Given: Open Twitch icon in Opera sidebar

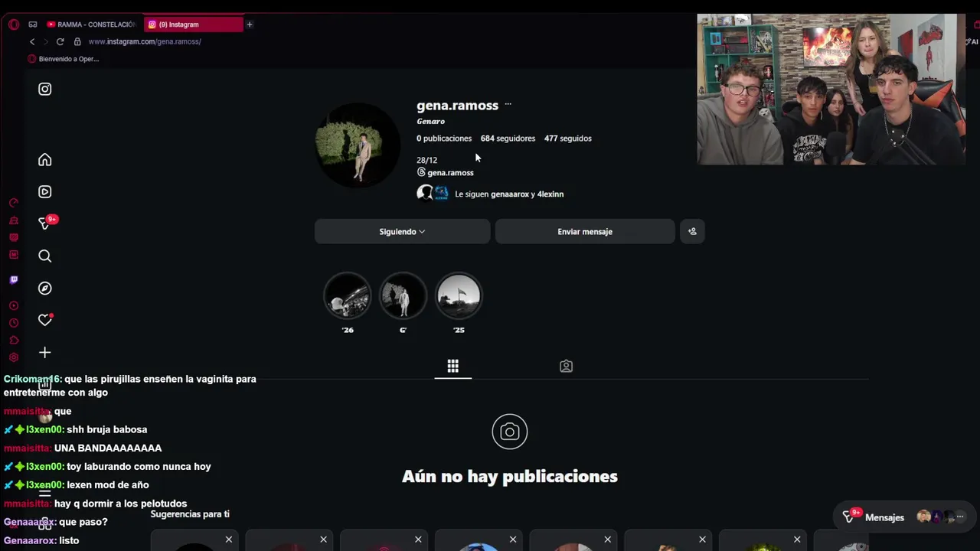Looking at the screenshot, I should pyautogui.click(x=14, y=280).
